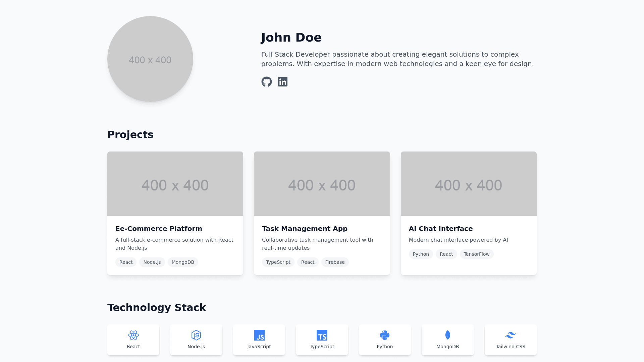The height and width of the screenshot is (362, 644).
Task: Select the MongoDB tag on Ee-Commerce card
Action: pos(183,262)
